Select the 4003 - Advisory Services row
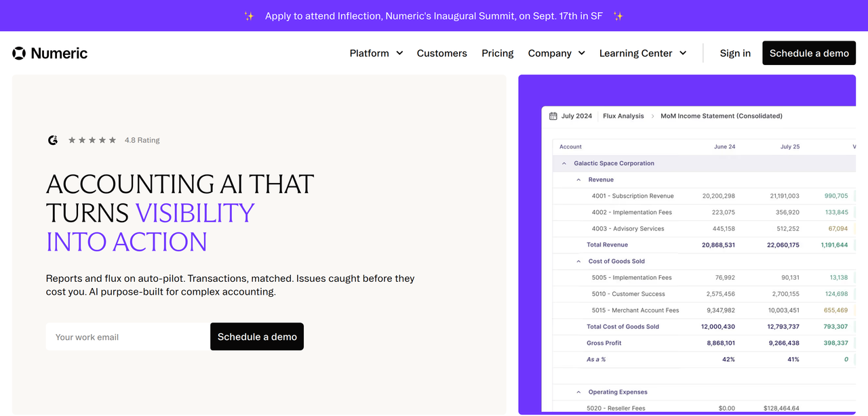This screenshot has height=416, width=868. 704,228
